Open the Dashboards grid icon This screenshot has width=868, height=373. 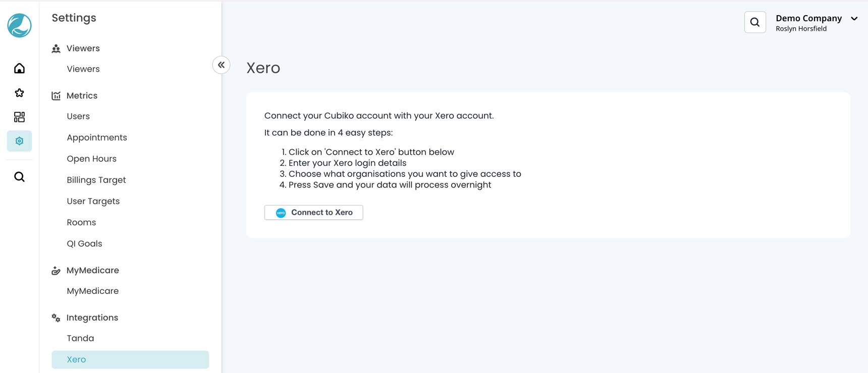coord(19,117)
